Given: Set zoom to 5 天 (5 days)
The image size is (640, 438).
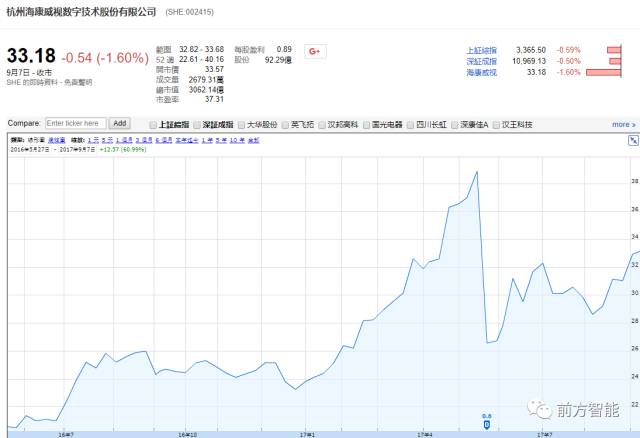Looking at the screenshot, I should click(x=107, y=140).
